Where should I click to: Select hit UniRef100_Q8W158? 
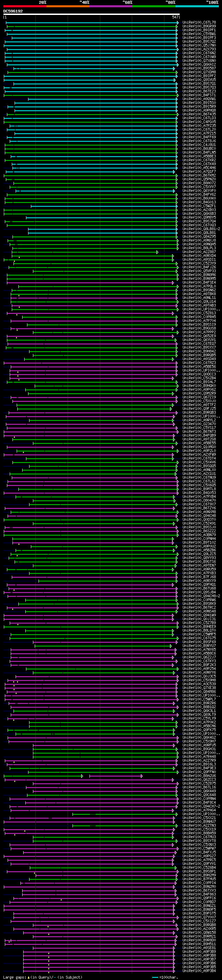[199, 932]
